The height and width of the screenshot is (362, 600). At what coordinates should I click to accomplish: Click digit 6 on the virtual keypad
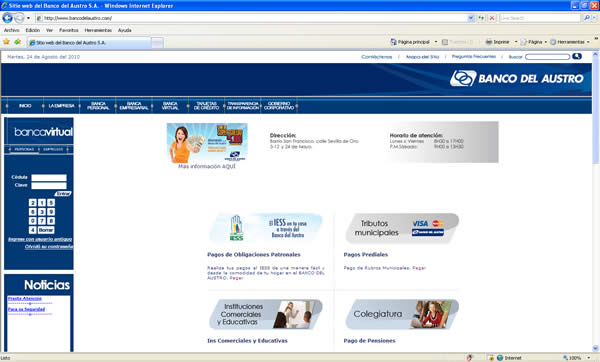pos(33,212)
